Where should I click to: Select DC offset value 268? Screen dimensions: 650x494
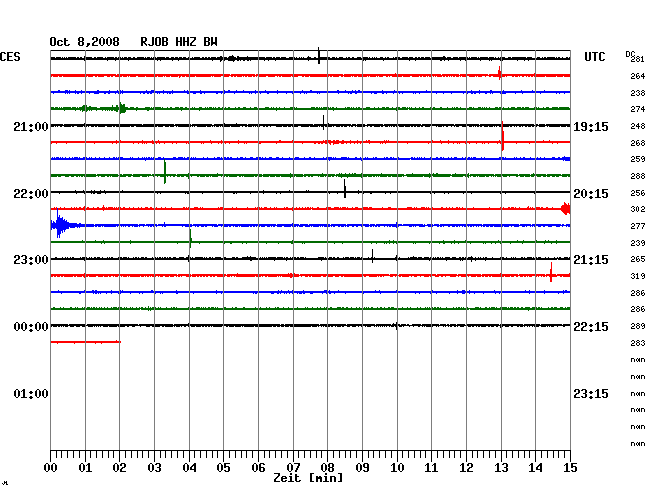(638, 143)
